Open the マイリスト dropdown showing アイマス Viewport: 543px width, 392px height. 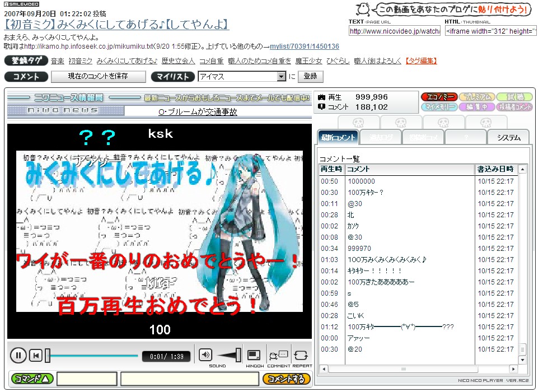[x=242, y=77]
